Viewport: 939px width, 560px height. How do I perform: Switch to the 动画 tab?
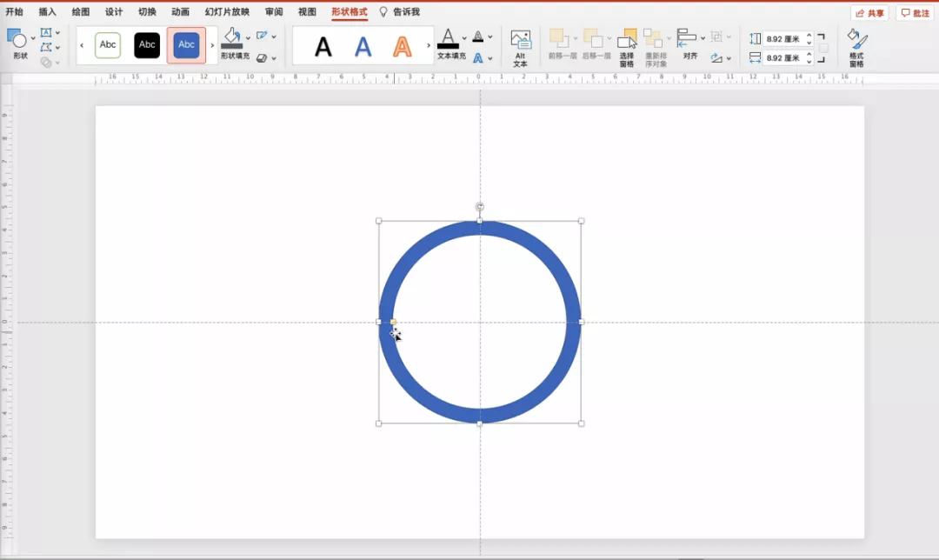pos(180,12)
